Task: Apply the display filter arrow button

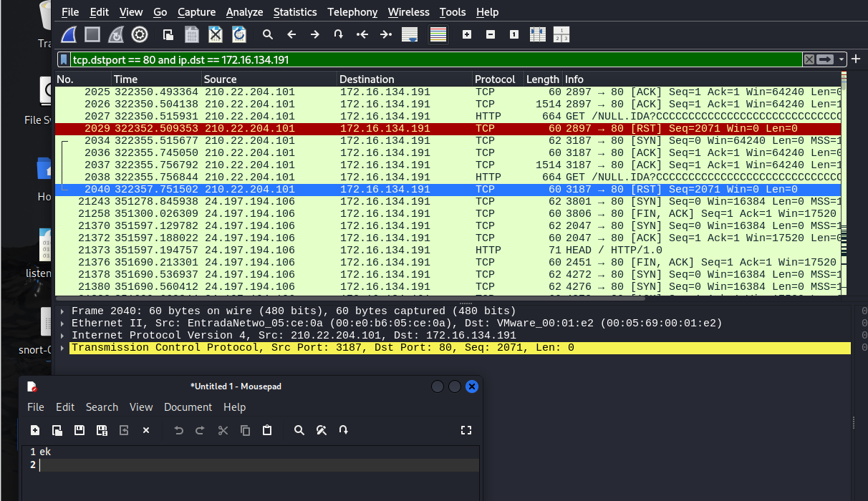Action: tap(826, 59)
